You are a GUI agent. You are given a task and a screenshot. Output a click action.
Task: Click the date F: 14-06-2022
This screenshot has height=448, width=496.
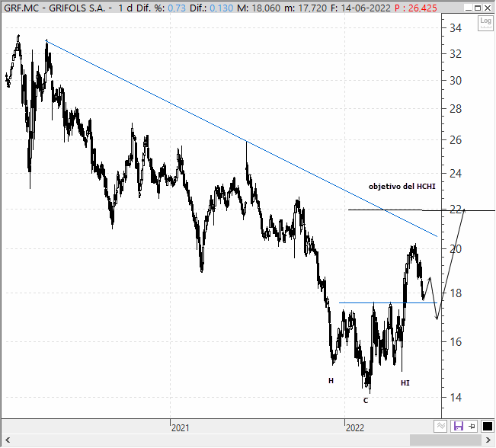click(x=360, y=8)
